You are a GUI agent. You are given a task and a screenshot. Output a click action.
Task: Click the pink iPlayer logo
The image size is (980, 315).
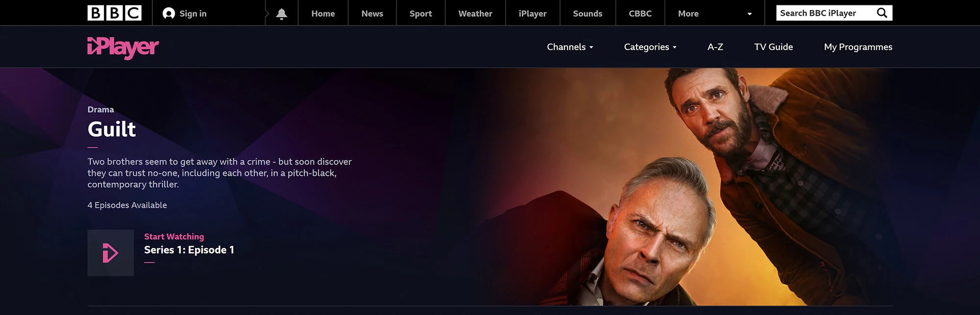point(123,48)
